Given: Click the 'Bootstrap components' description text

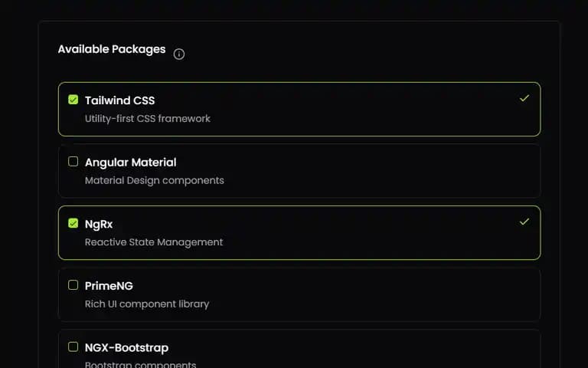Looking at the screenshot, I should [140, 364].
